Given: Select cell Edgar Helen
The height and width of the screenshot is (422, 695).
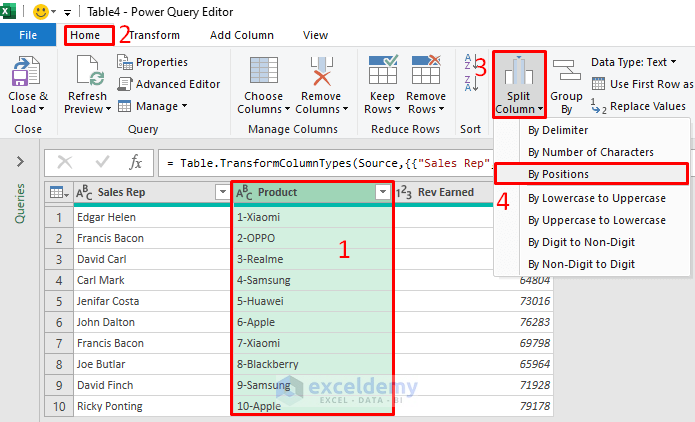Looking at the screenshot, I should pyautogui.click(x=152, y=217).
